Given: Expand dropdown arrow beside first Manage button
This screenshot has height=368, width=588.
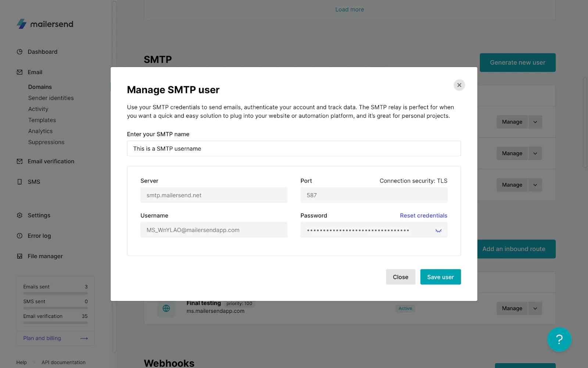Looking at the screenshot, I should tap(535, 122).
